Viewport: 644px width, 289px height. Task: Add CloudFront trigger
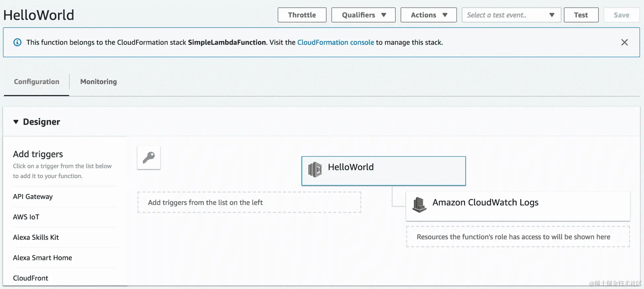point(30,278)
